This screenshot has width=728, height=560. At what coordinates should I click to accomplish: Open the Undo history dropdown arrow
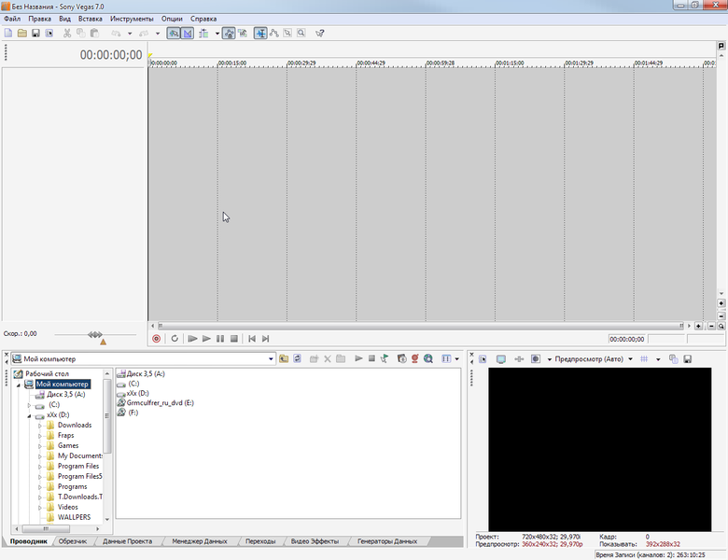pos(130,34)
